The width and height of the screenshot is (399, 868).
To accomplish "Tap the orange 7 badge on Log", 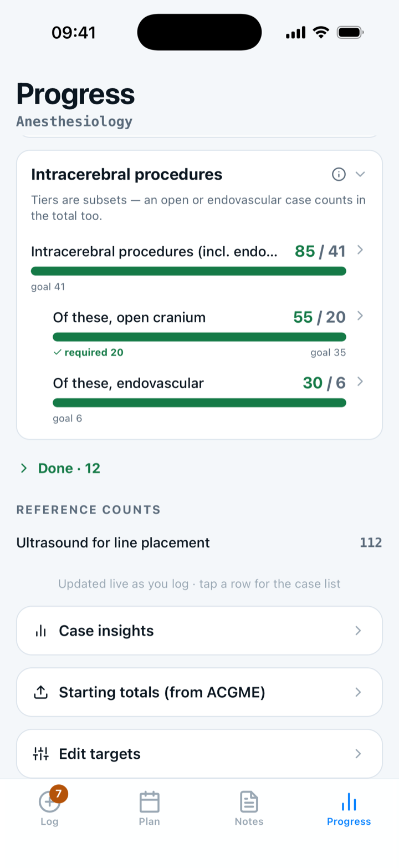I will pos(58,794).
